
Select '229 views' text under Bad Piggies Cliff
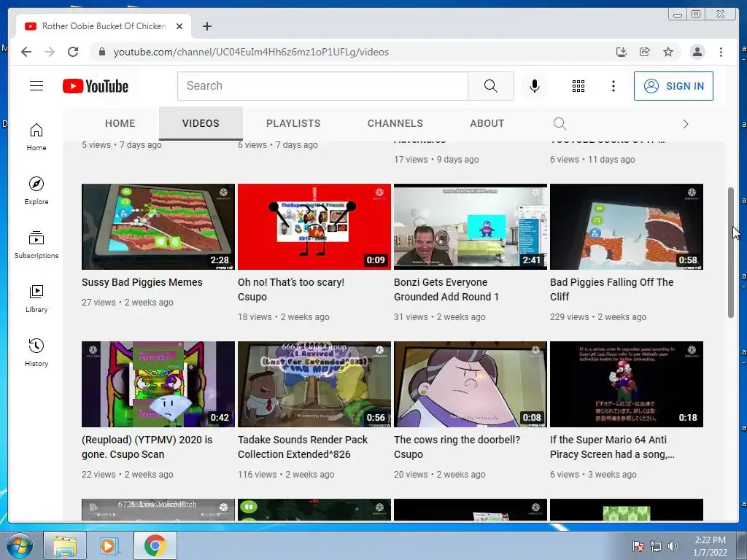[569, 316]
